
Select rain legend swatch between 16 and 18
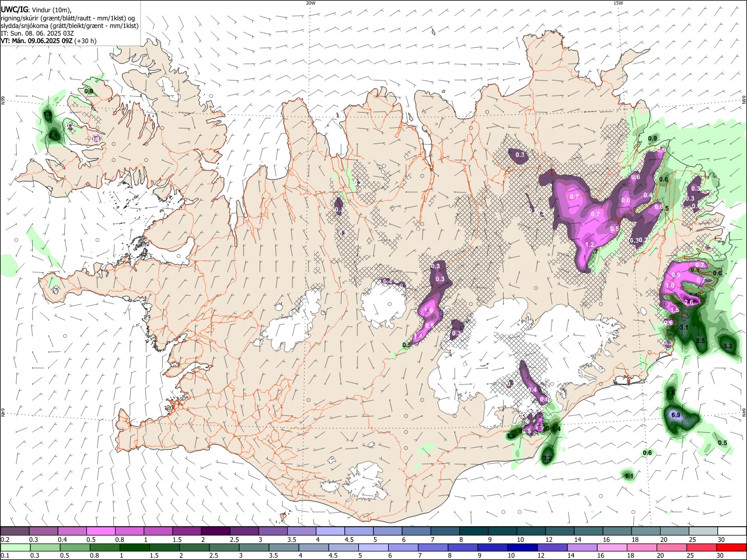pos(611,547)
